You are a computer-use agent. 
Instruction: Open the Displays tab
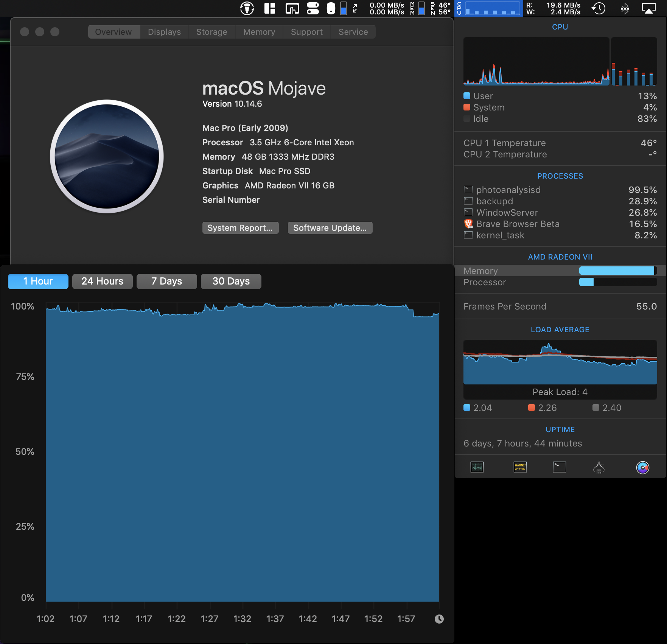point(164,32)
